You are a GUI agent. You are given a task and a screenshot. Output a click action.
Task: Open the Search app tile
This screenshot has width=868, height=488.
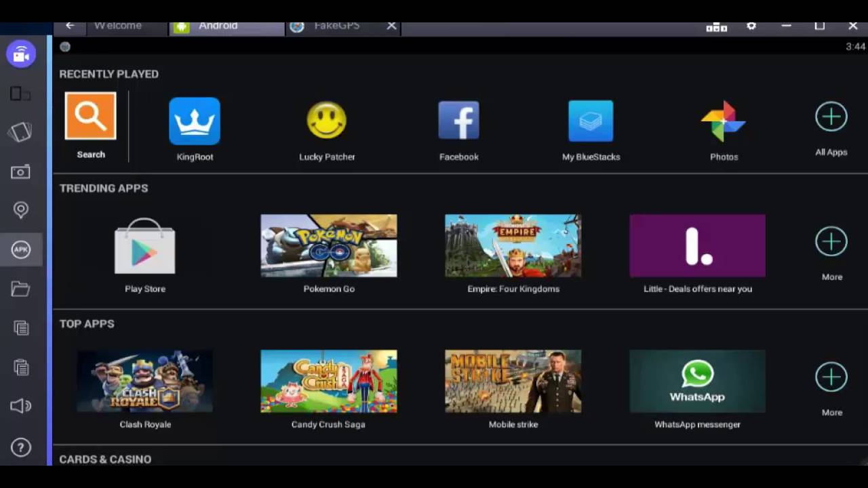[x=90, y=116]
